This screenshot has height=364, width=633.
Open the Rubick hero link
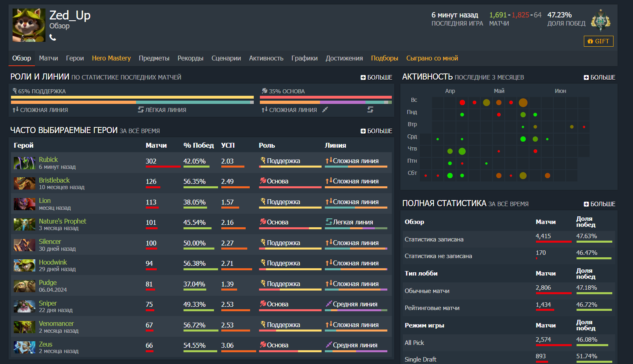tap(48, 159)
